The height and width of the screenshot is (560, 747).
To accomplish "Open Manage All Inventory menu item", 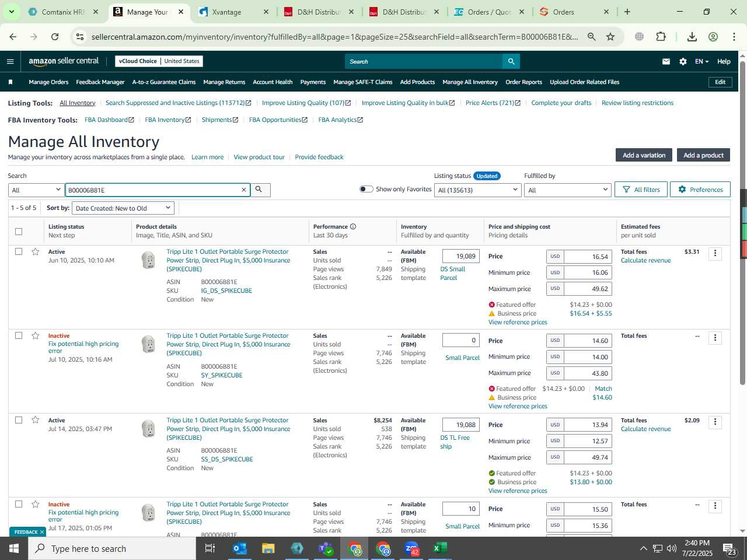I will 470,82.
